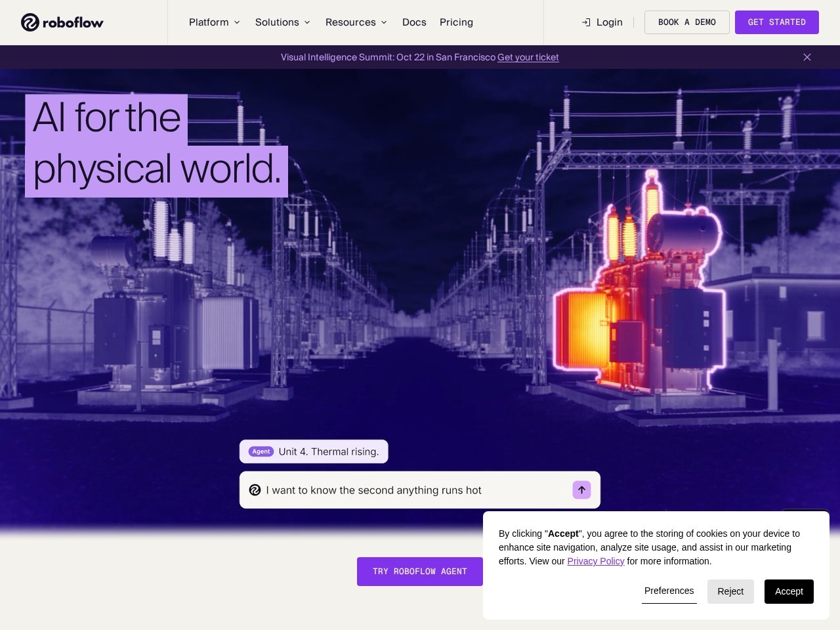The width and height of the screenshot is (840, 630).
Task: Click the Book a Demo button
Action: [687, 22]
